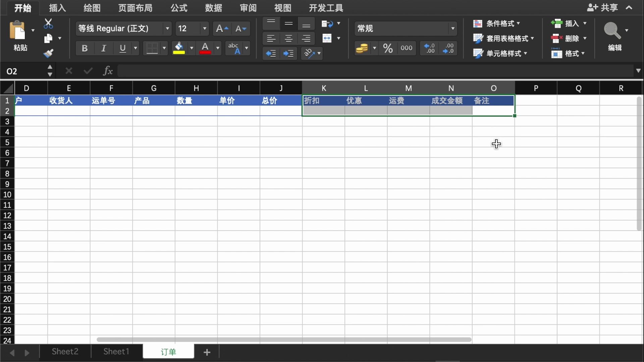Align text right
This screenshot has height=362, width=644.
click(306, 39)
